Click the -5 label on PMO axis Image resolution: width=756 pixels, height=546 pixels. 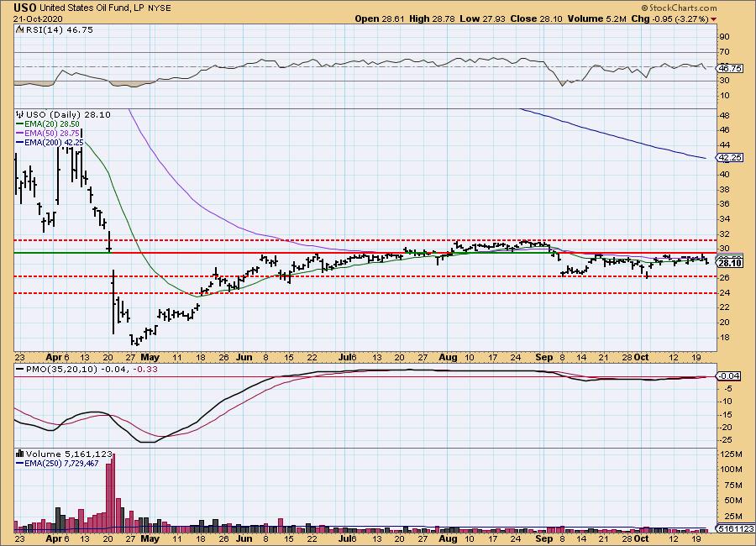pyautogui.click(x=727, y=389)
